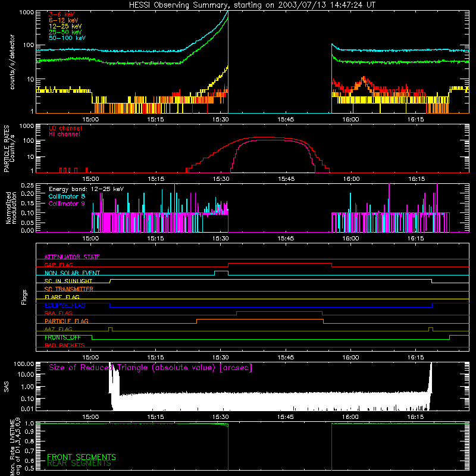Click the NON SOLAR EVENT flag label

[72, 273]
